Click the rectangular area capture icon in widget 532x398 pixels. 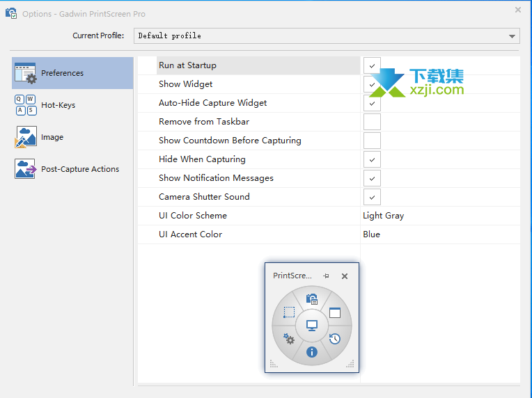(289, 312)
